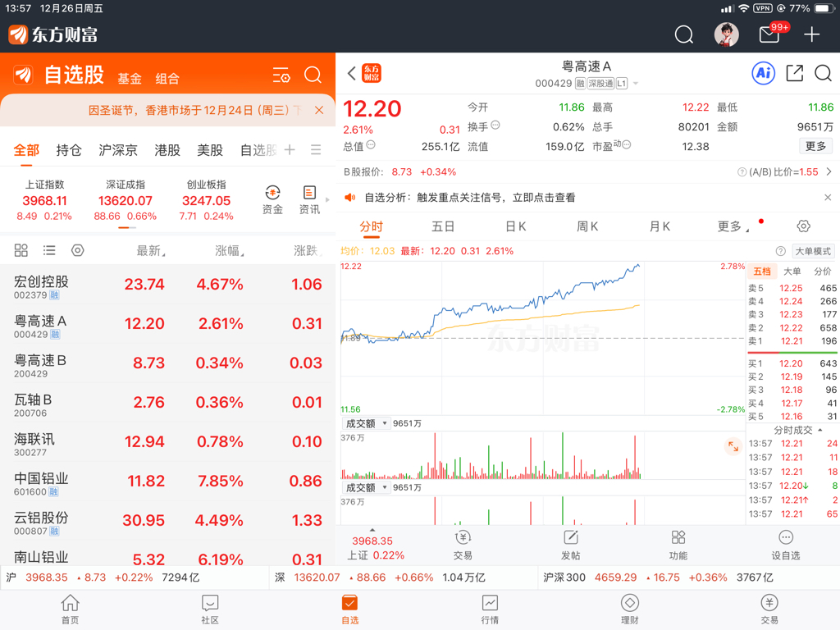Select 大单 order view
The image size is (840, 630).
792,272
